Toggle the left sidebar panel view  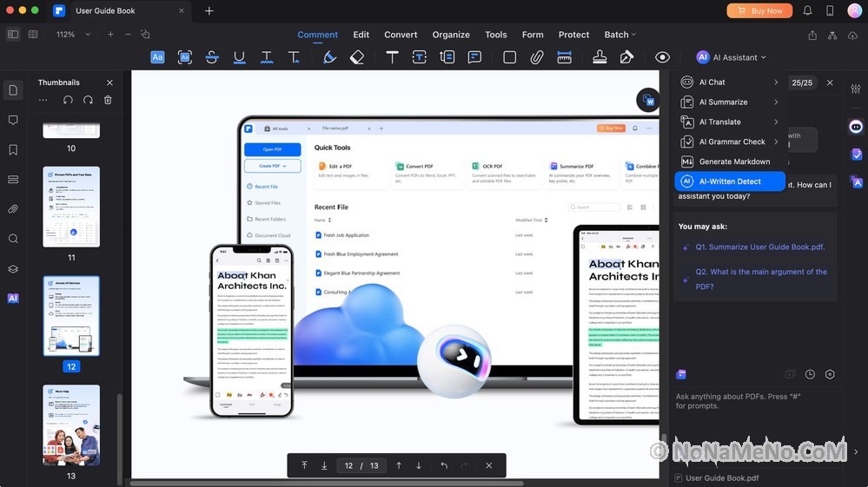[x=13, y=34]
